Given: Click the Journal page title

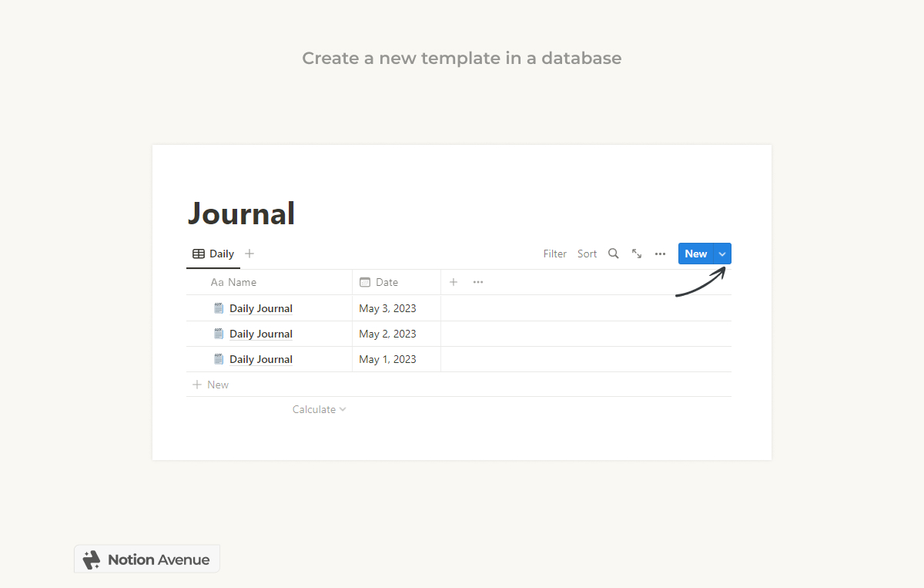Looking at the screenshot, I should click(x=241, y=213).
